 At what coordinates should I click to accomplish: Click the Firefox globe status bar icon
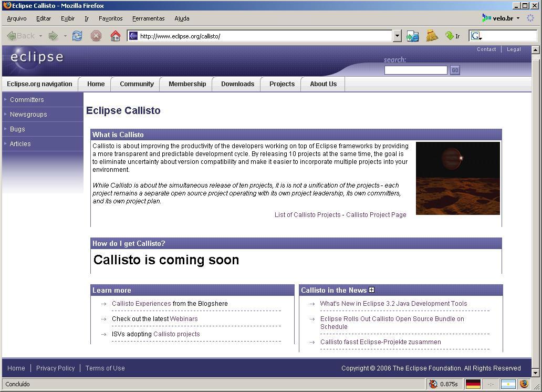click(524, 384)
